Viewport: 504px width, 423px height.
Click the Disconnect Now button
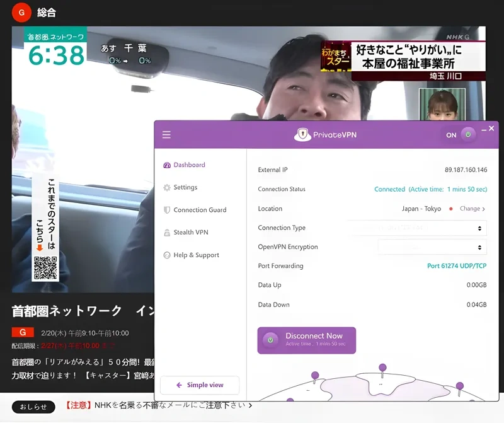[307, 340]
